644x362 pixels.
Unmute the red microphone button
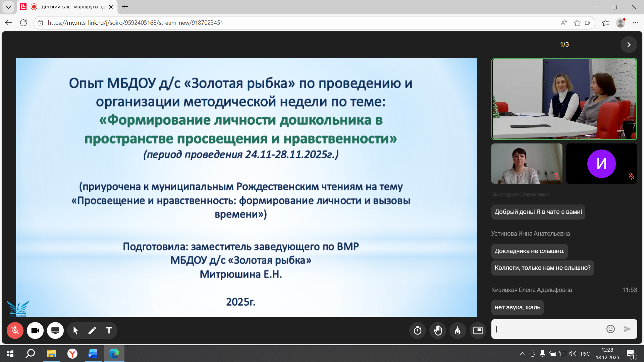(15, 330)
